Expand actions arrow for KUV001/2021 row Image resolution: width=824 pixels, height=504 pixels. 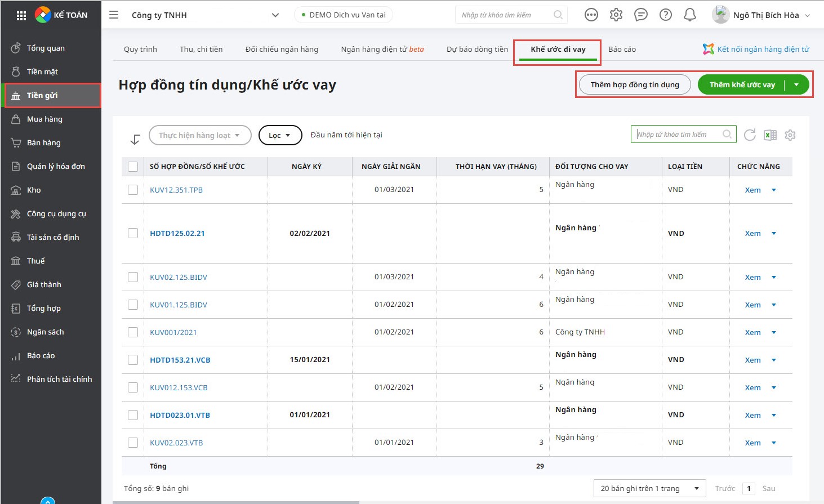coord(774,333)
